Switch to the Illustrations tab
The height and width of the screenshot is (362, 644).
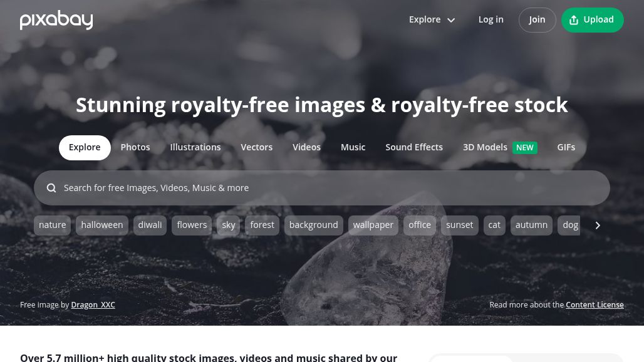point(195,147)
